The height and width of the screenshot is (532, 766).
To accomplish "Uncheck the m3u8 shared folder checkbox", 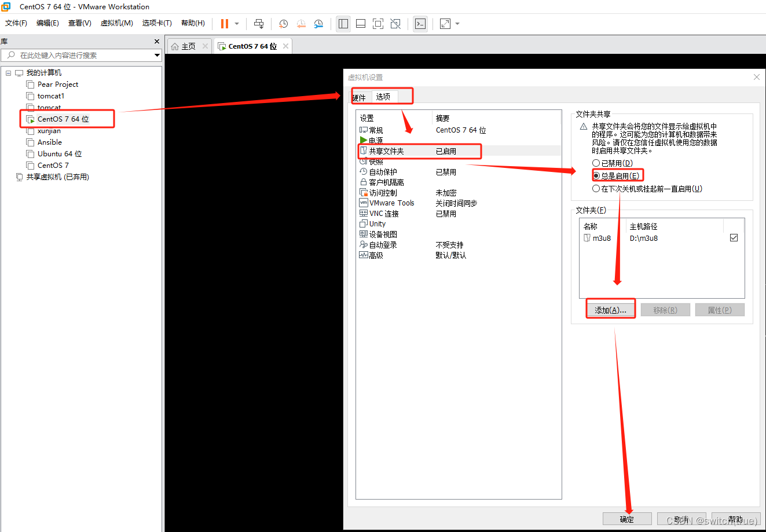I will click(734, 237).
